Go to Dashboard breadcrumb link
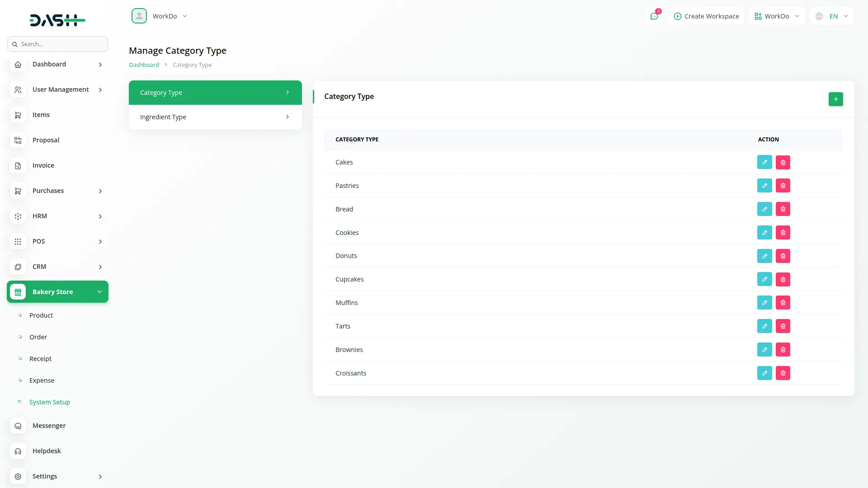868x488 pixels. [x=144, y=65]
